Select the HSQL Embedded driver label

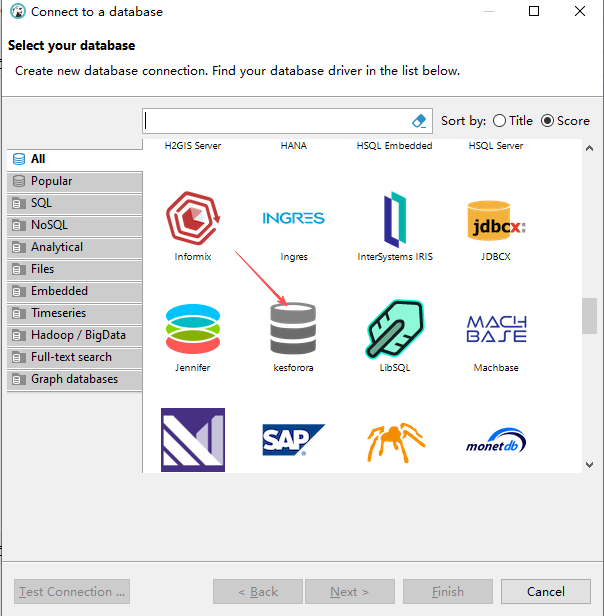point(395,146)
